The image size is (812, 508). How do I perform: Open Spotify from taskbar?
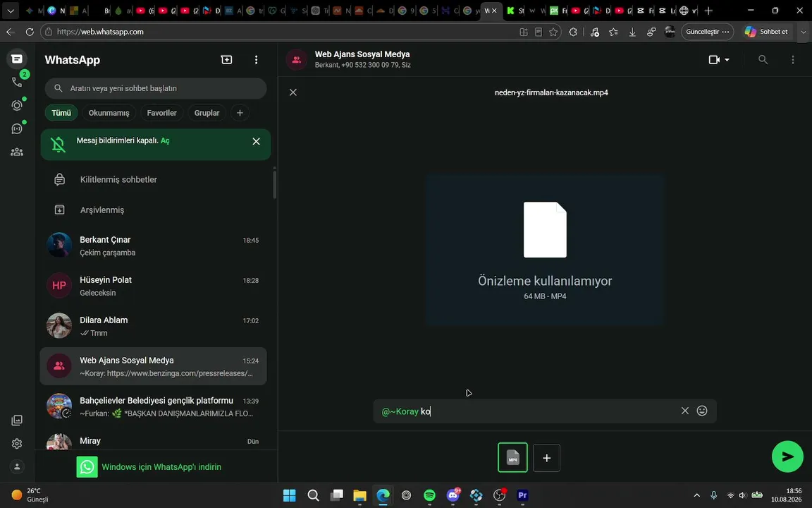click(429, 495)
